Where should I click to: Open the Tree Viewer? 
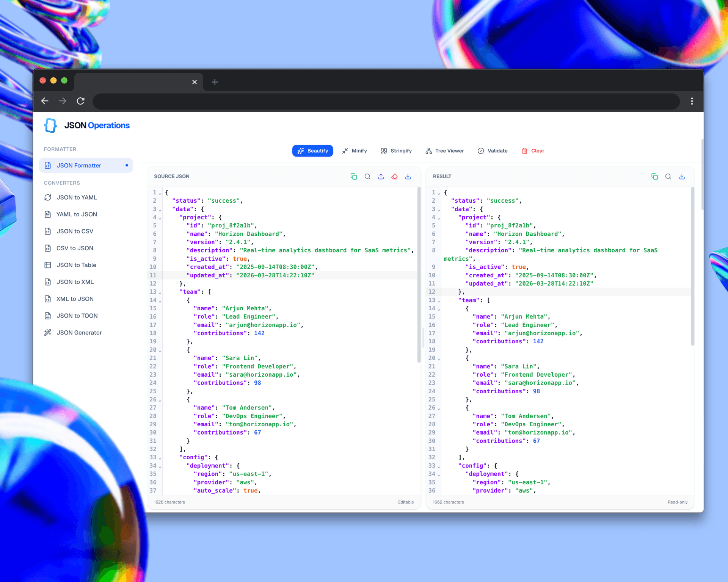445,151
